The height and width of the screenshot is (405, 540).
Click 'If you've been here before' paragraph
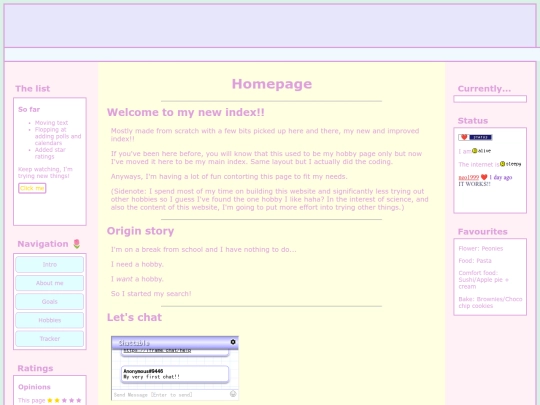tap(266, 157)
